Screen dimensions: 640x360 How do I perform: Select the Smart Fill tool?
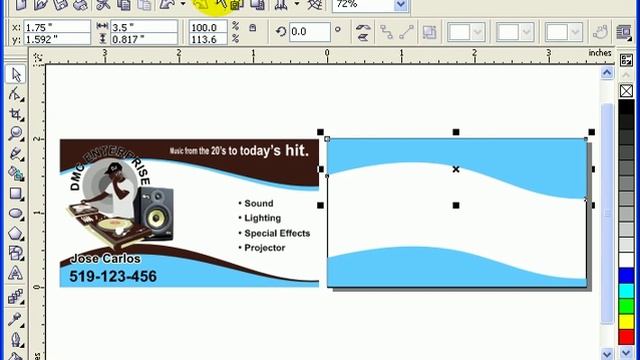pos(16,173)
